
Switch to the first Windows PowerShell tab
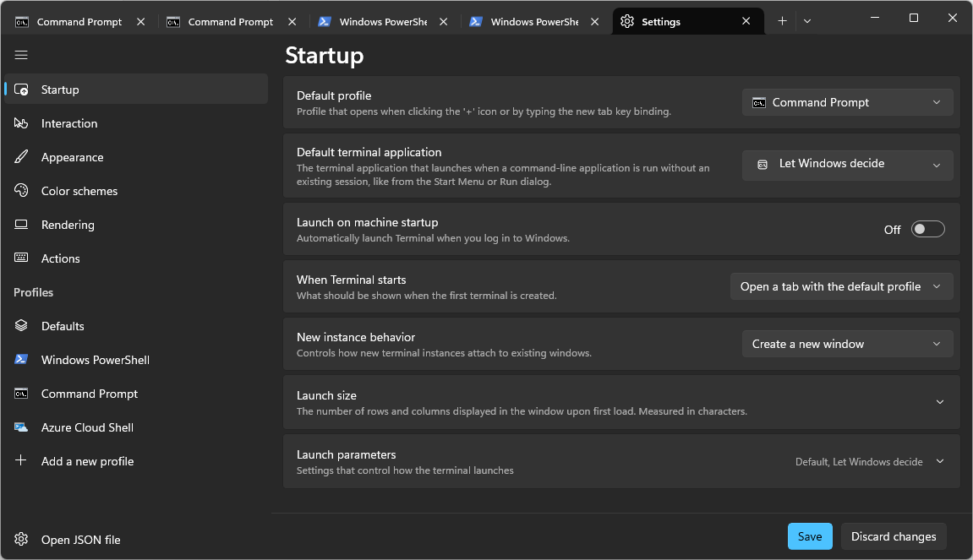[380, 22]
